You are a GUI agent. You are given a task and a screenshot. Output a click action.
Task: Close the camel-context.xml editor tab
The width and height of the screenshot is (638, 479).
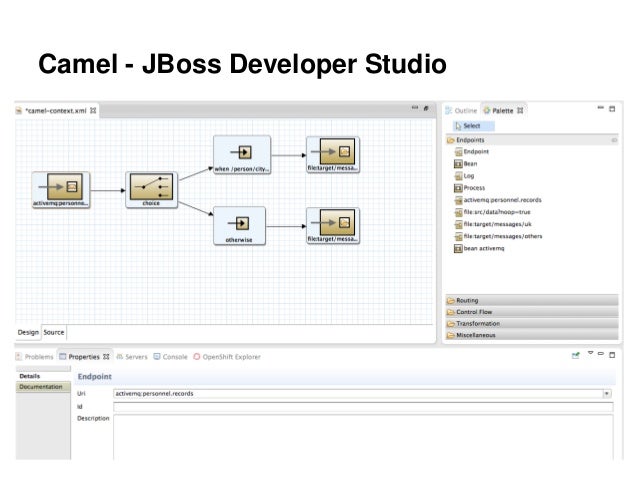pos(93,111)
